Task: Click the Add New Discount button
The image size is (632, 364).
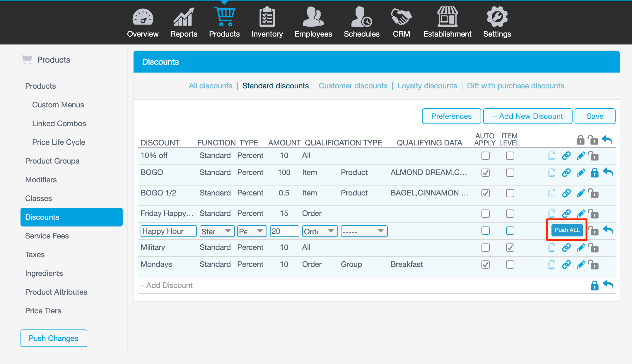Action: (527, 116)
